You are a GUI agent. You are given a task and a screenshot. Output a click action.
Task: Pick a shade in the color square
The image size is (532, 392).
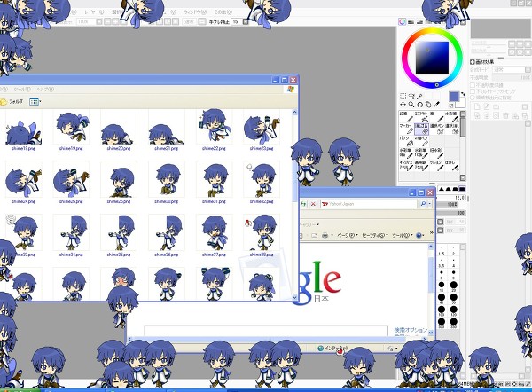433,58
